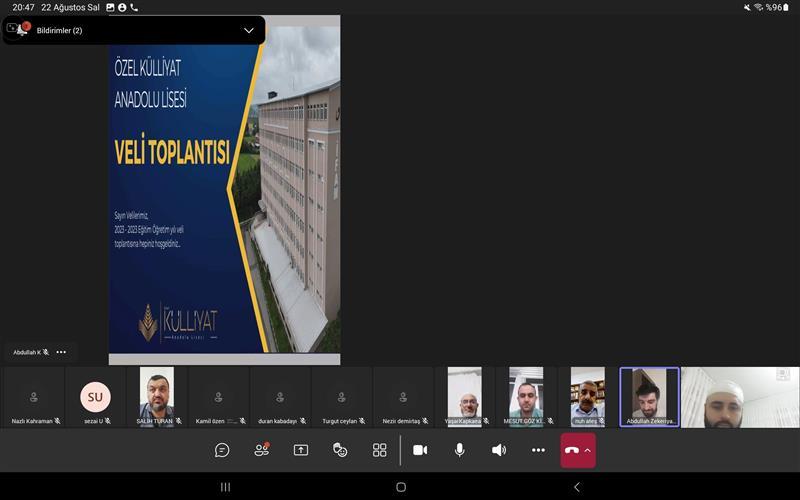
Task: Toggle the microphone mute
Action: tap(459, 450)
